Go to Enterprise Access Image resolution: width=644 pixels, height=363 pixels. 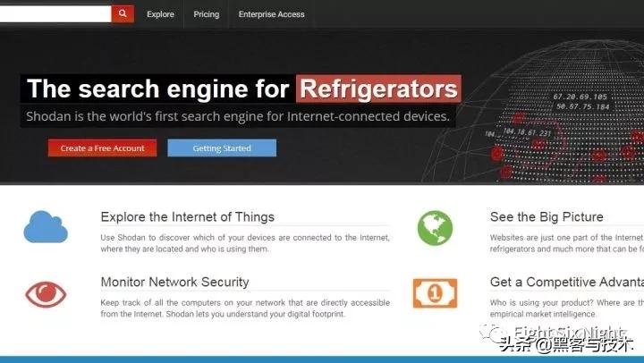(271, 14)
